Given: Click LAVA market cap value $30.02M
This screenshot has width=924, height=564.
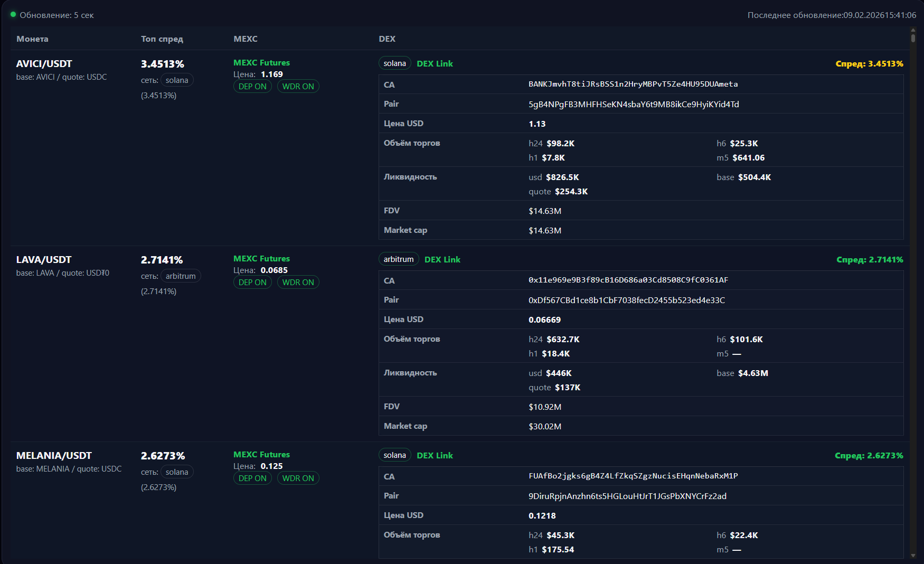Looking at the screenshot, I should 545,427.
